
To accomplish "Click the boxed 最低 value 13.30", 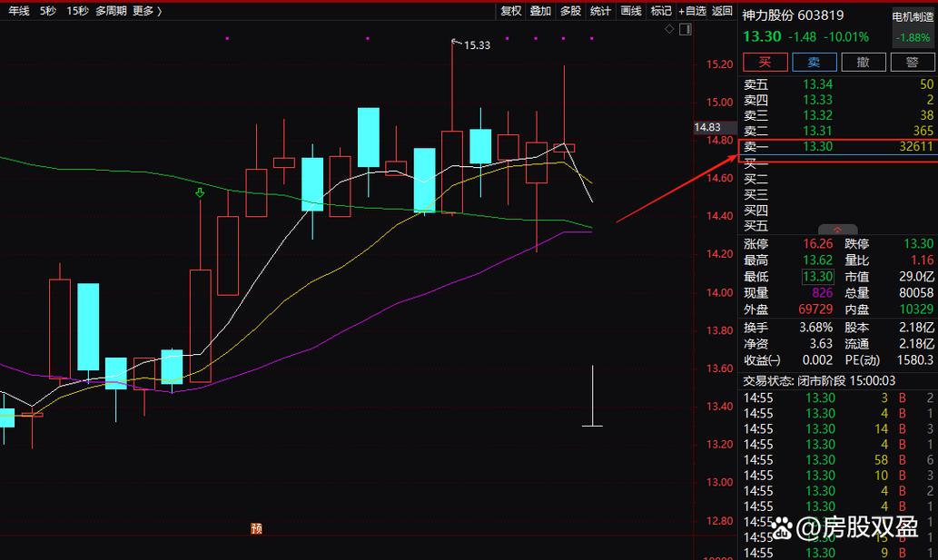I will pyautogui.click(x=818, y=277).
